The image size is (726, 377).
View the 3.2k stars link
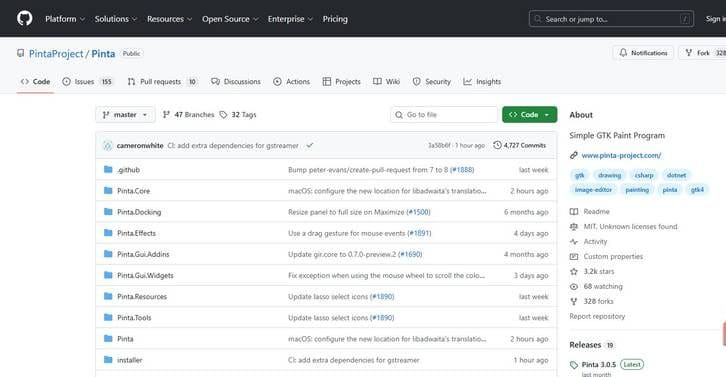[x=592, y=271]
